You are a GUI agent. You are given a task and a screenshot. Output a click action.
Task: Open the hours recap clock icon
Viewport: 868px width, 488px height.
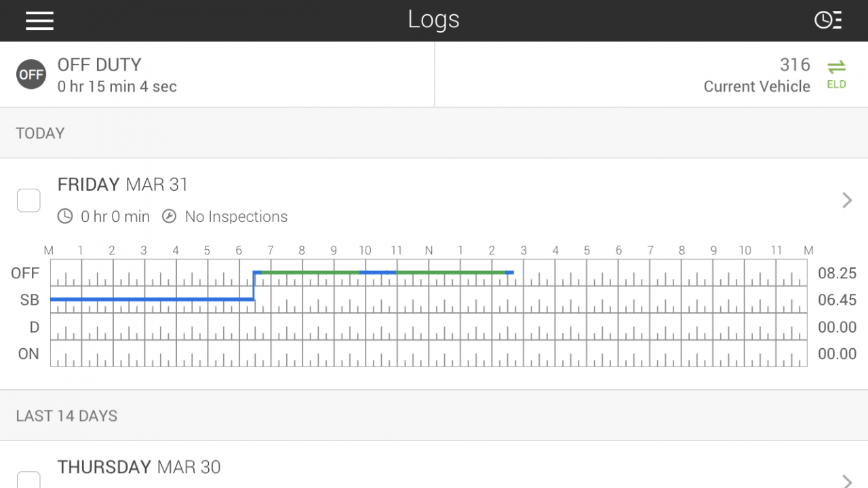[828, 20]
